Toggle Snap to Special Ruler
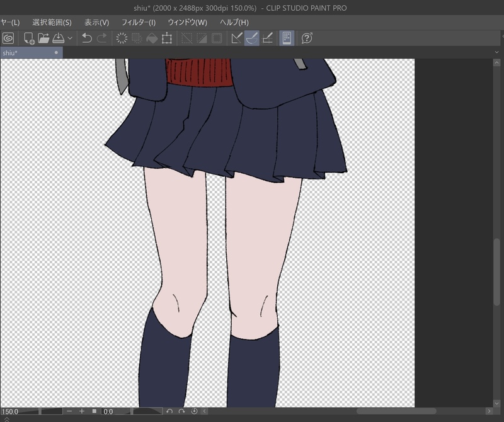Image resolution: width=504 pixels, height=422 pixels. pos(252,38)
